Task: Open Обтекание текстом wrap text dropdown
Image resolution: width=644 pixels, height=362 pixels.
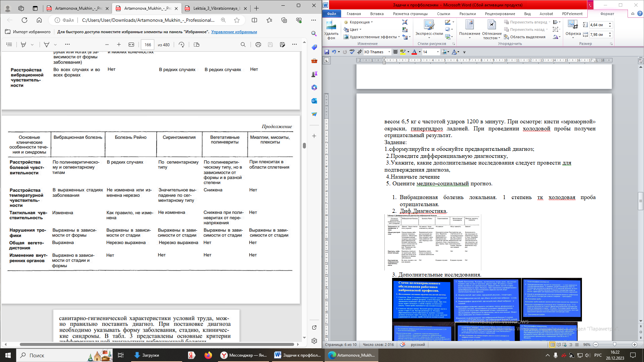Action: coord(492,29)
